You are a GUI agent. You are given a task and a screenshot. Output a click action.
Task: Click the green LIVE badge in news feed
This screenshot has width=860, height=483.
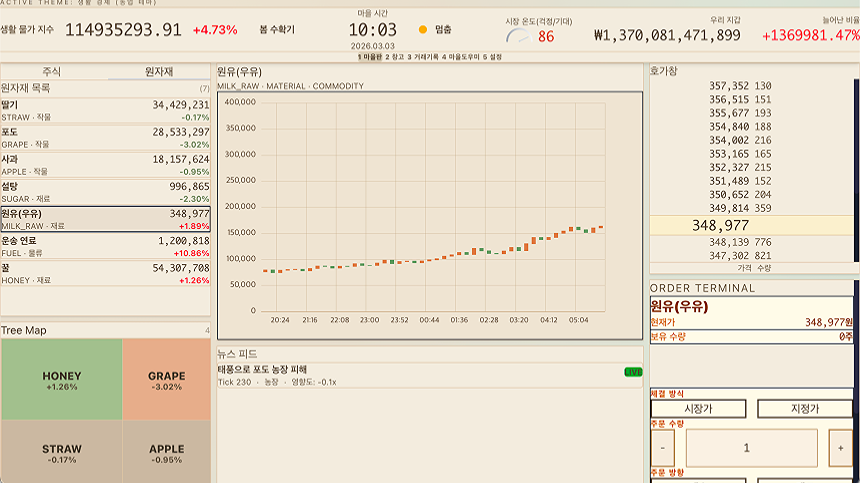(632, 372)
